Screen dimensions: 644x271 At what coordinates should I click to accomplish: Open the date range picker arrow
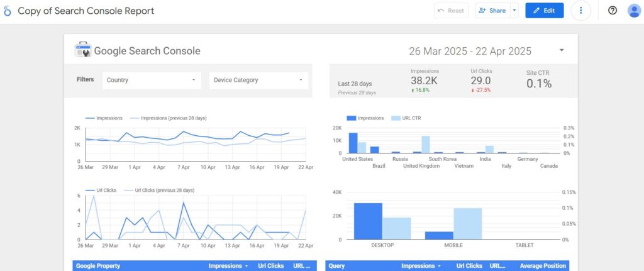coord(562,50)
